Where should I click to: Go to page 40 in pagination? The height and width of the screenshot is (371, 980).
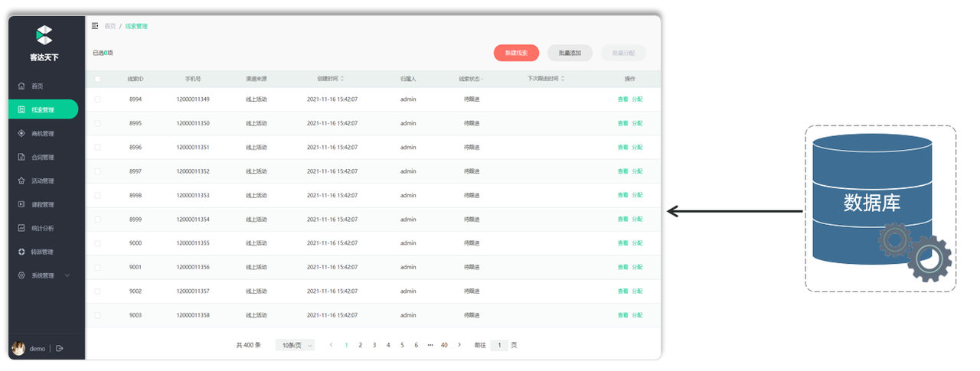click(444, 345)
